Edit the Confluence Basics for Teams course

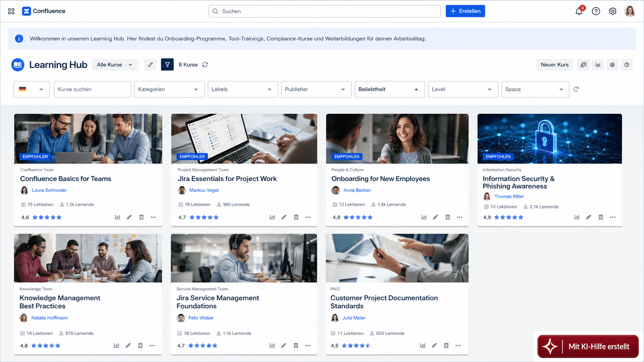point(129,217)
